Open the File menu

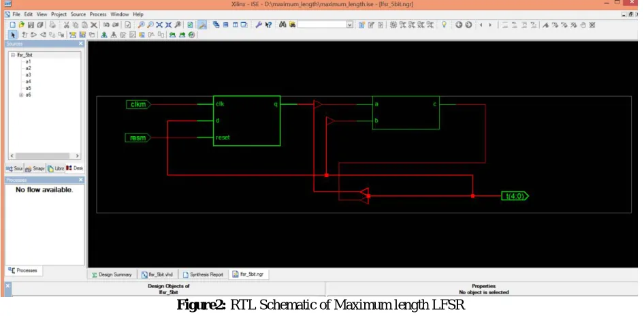click(16, 14)
